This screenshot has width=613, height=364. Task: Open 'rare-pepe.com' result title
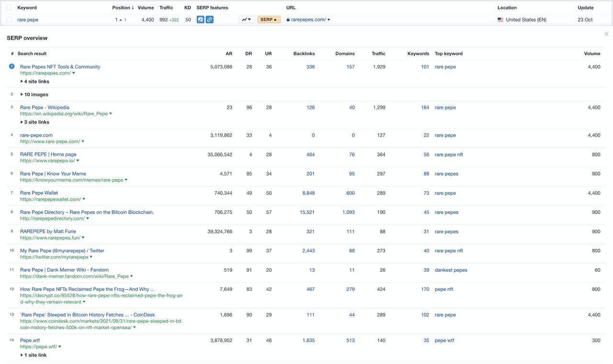[36, 135]
